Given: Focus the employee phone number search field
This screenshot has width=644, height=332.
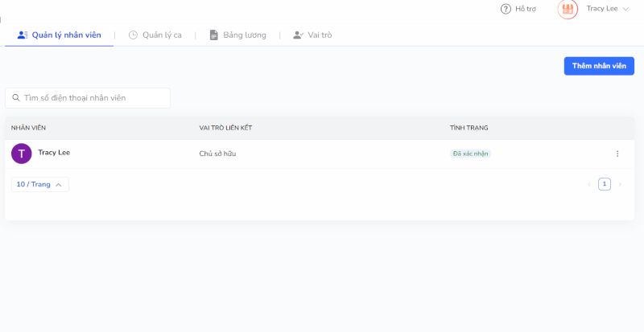Looking at the screenshot, I should point(93,98).
